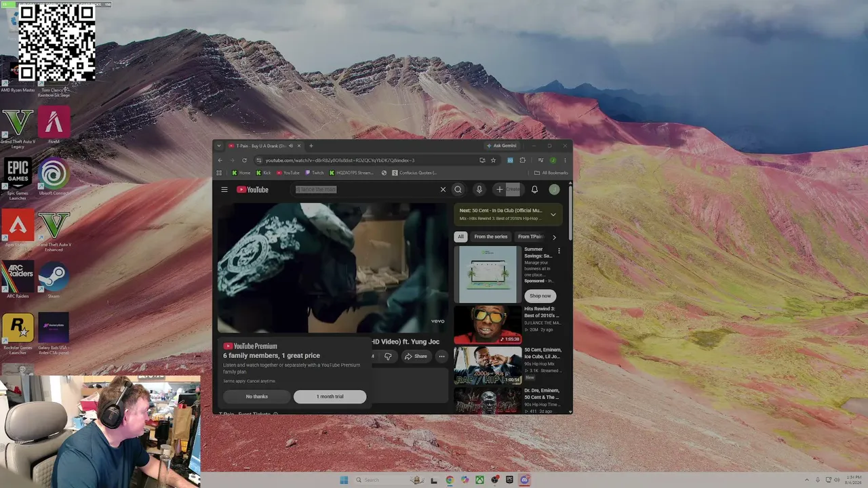Clear the YouTube search box text
Image resolution: width=868 pixels, height=488 pixels.
[x=443, y=190]
